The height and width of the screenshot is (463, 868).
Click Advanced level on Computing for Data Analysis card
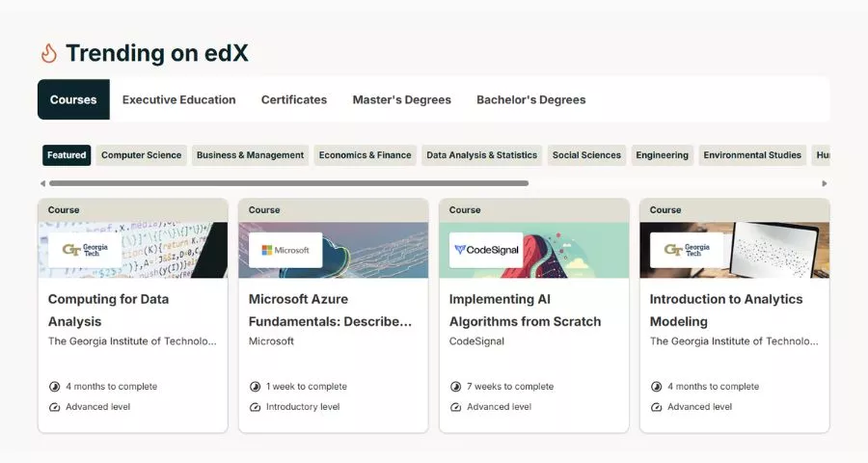point(98,407)
